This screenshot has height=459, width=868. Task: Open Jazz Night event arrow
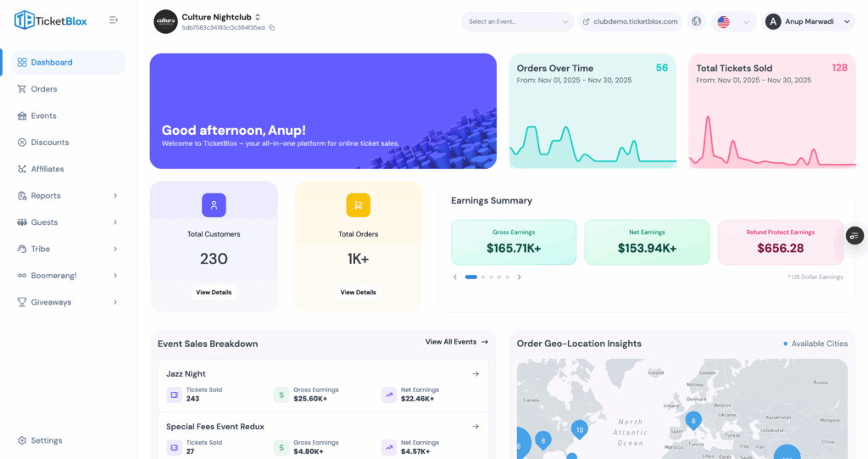point(476,373)
